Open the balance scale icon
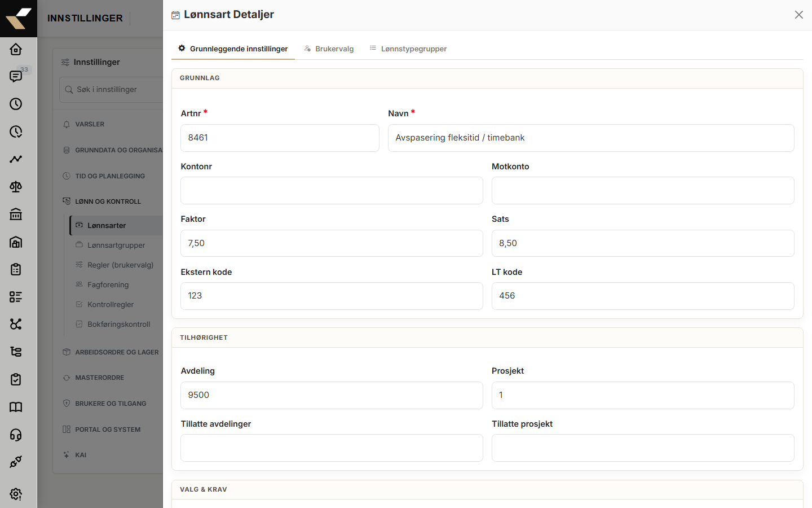This screenshot has height=508, width=812. tap(16, 187)
